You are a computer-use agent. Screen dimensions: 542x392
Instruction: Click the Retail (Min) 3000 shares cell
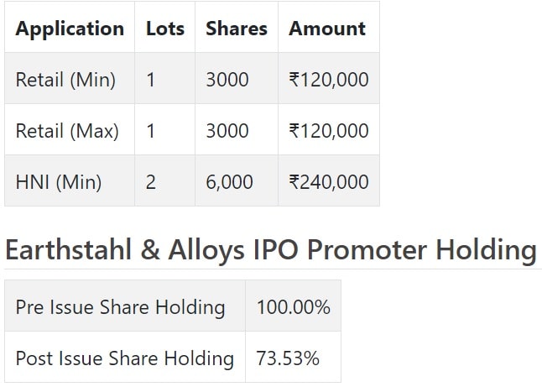[x=227, y=80]
